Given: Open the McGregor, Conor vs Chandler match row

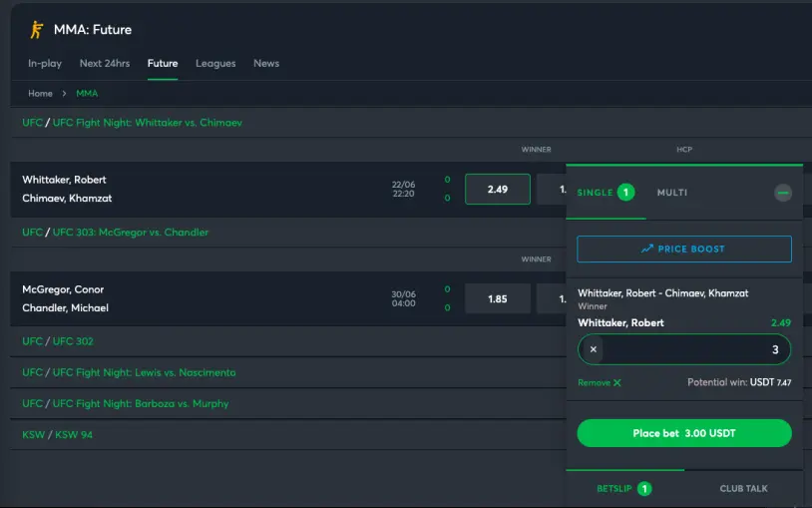Looking at the screenshot, I should 288,299.
